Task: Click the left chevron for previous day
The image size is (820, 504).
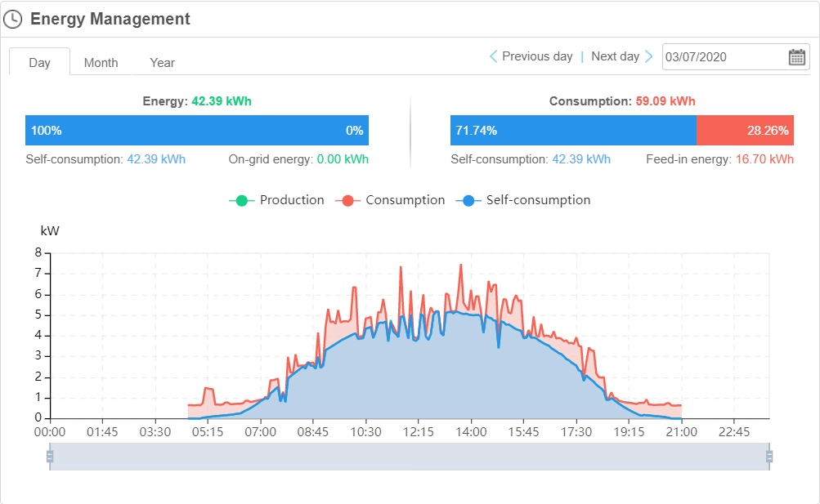Action: pos(493,56)
